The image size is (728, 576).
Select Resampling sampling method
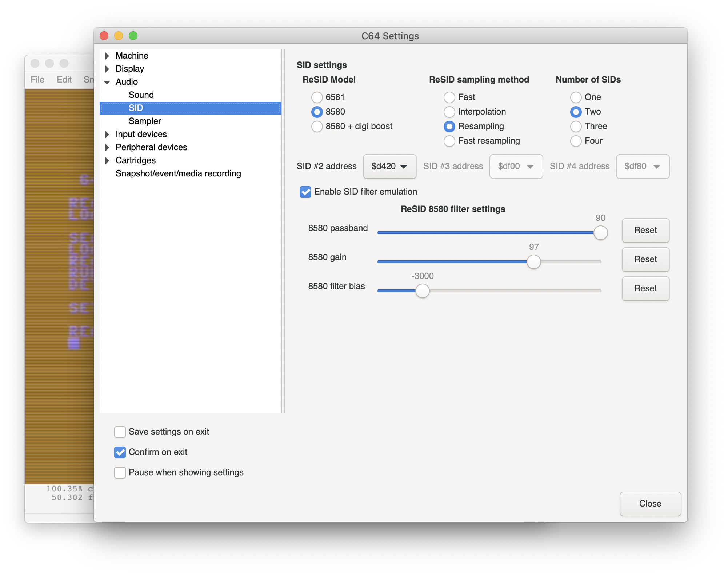(x=449, y=127)
